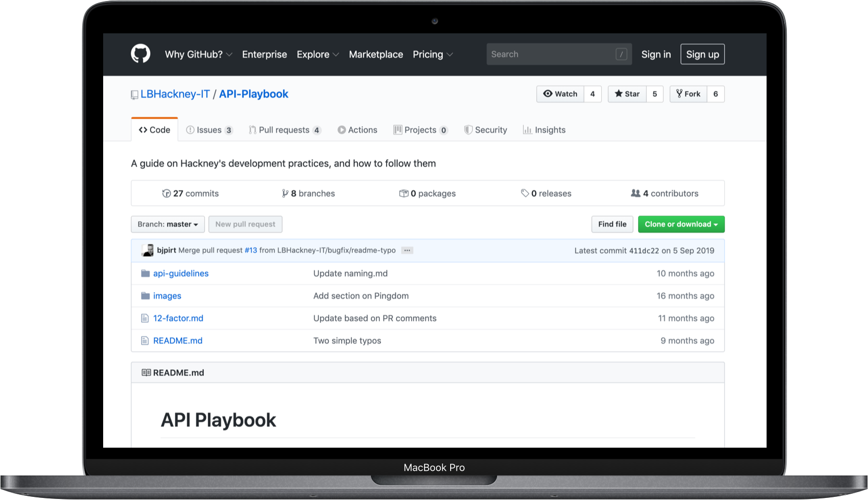Open the Insights tab
The width and height of the screenshot is (868, 500).
[x=544, y=130]
